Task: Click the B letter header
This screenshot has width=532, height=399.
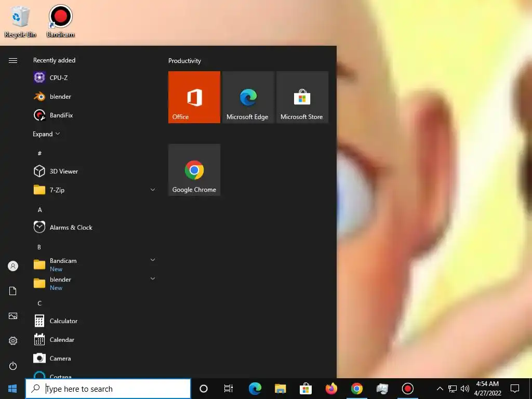Action: click(39, 247)
